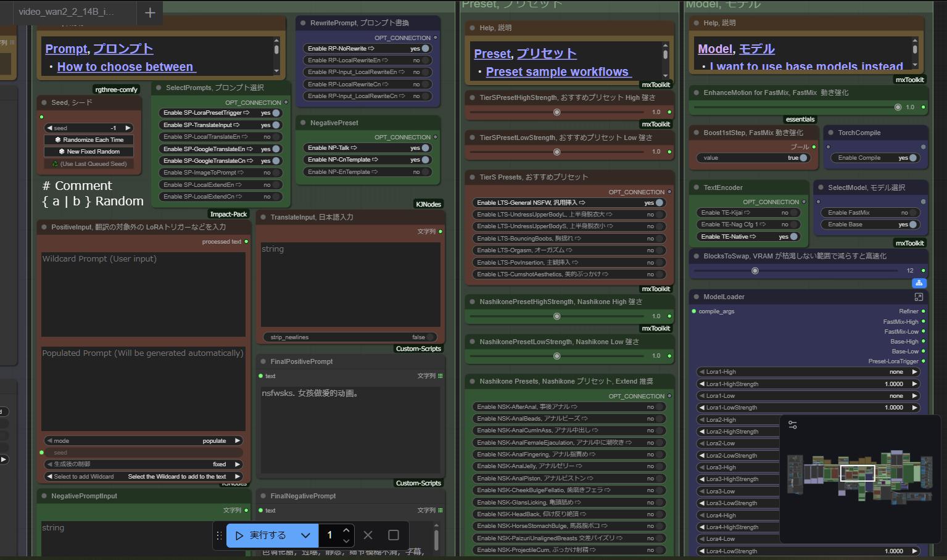Click the ModelLoader node's enter-subgraph icon
The height and width of the screenshot is (560, 947).
pyautogui.click(x=918, y=297)
